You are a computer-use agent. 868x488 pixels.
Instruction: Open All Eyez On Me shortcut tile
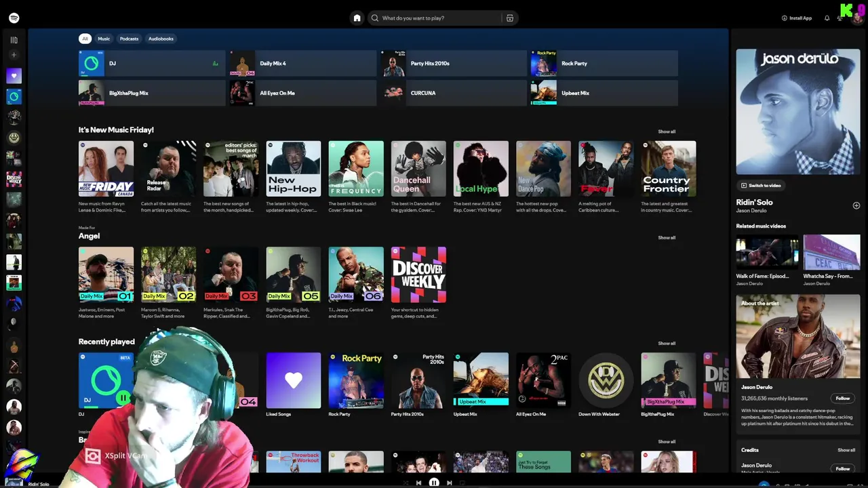coord(302,93)
